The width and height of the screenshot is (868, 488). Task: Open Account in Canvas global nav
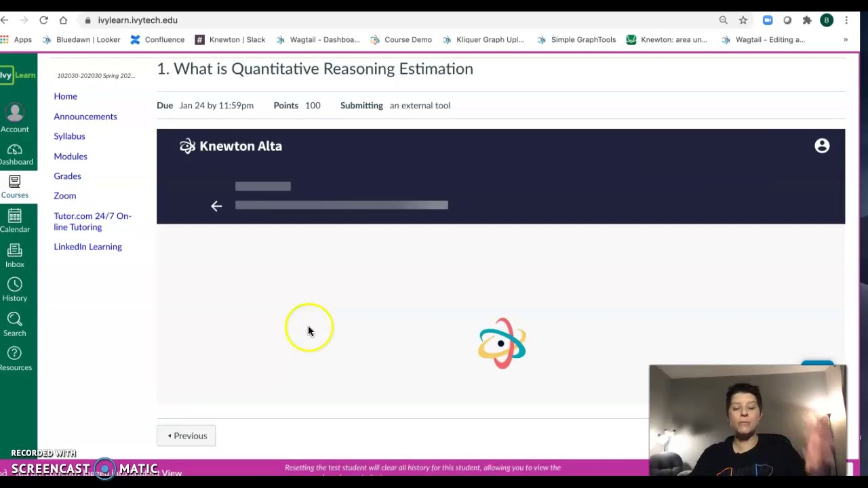coord(15,118)
